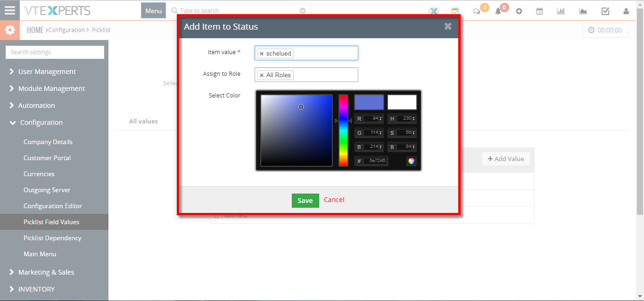The height and width of the screenshot is (301, 644).
Task: Open the checkbox tasks icon
Action: click(605, 11)
